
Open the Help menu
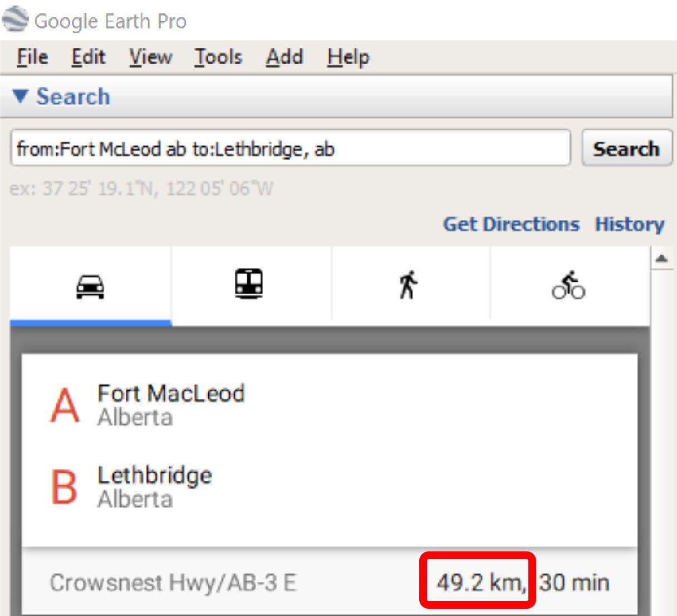tap(348, 57)
